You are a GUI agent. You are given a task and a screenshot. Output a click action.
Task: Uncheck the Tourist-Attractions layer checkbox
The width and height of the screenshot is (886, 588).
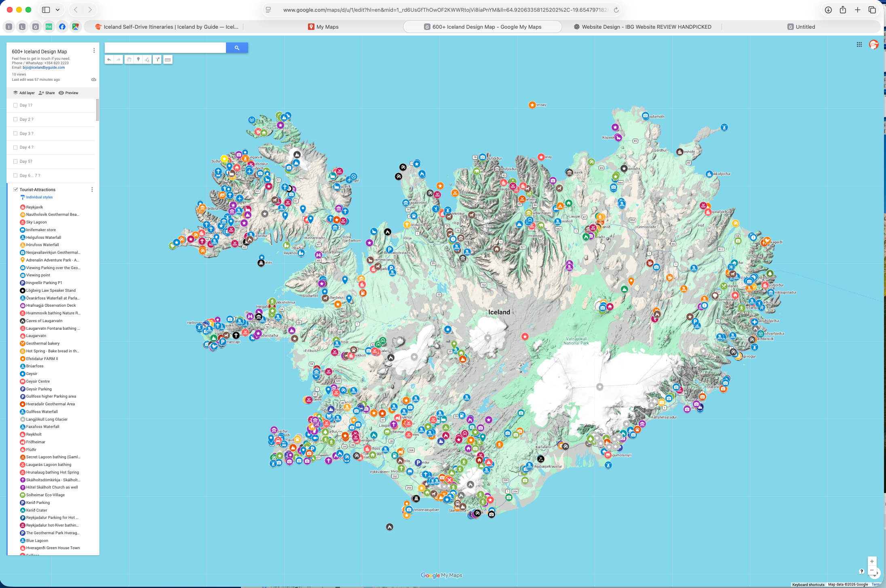(16, 190)
